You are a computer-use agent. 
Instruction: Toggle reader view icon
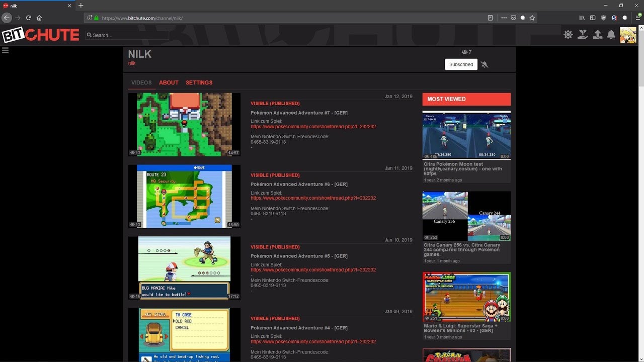[x=490, y=18]
